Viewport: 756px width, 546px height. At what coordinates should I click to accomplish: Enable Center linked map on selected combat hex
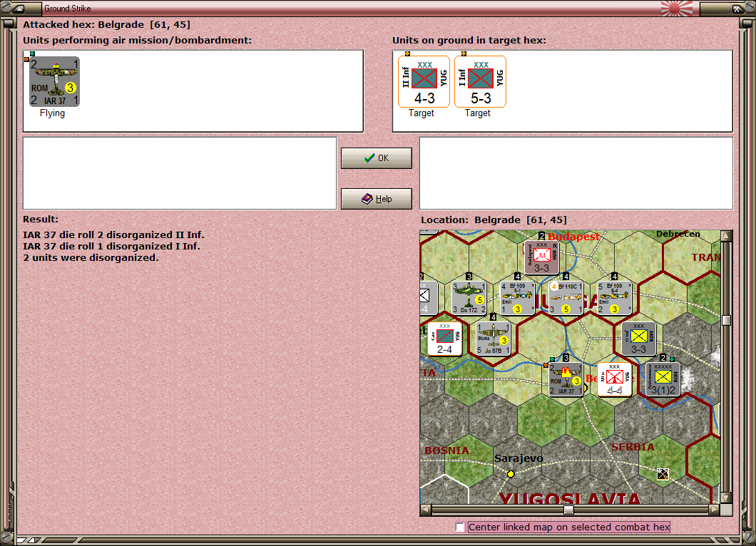[460, 527]
